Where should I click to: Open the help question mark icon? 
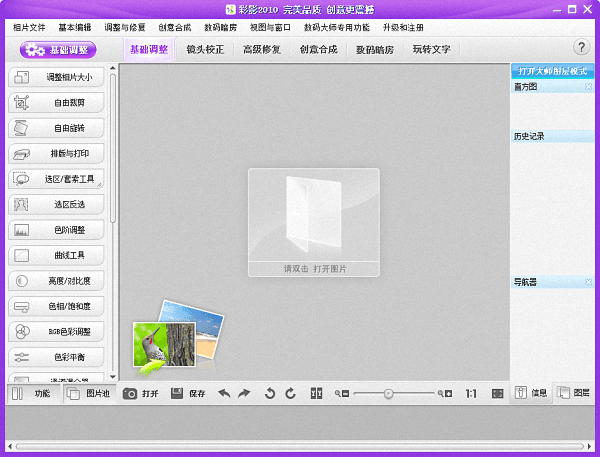[581, 48]
